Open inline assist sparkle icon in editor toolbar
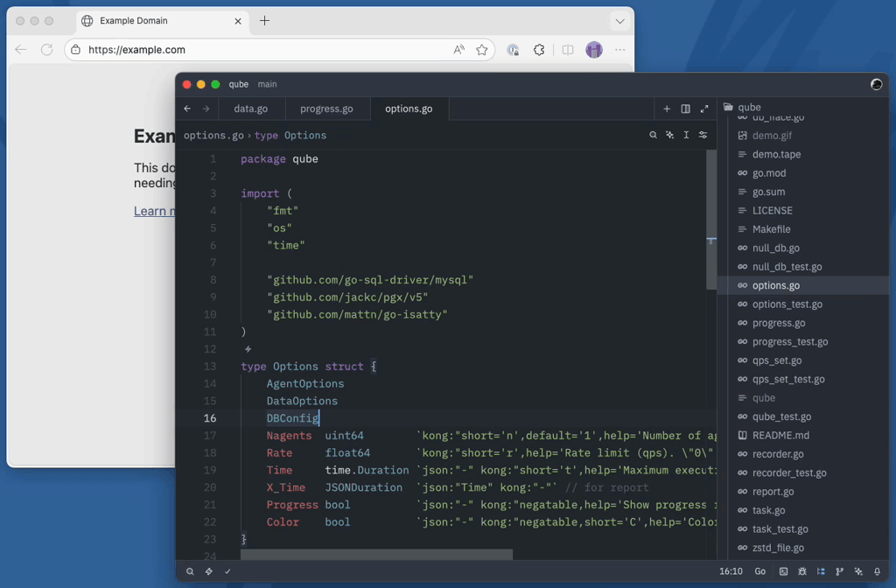The width and height of the screenshot is (896, 588). [669, 135]
